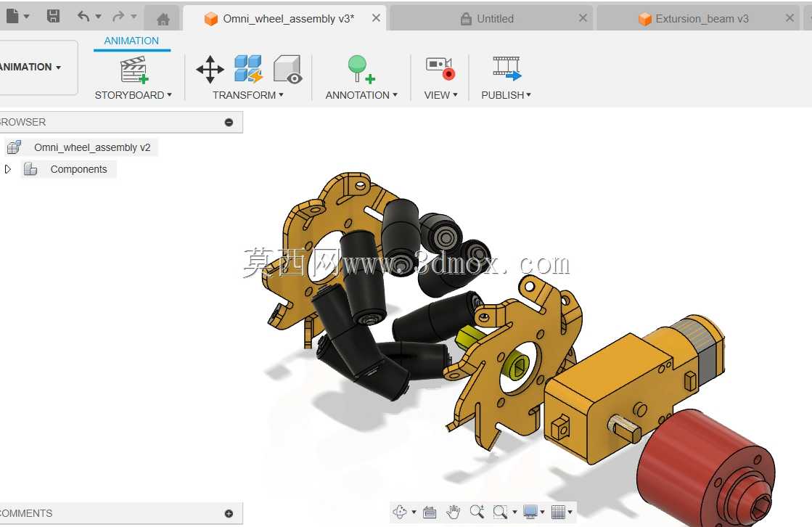
Task: Open the STORYBOARD dropdown menu
Action: (x=133, y=95)
